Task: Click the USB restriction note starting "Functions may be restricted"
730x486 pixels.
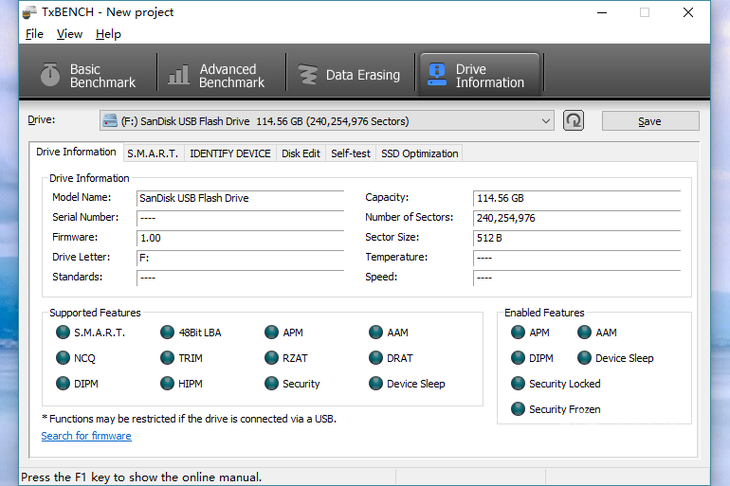Action: (189, 419)
